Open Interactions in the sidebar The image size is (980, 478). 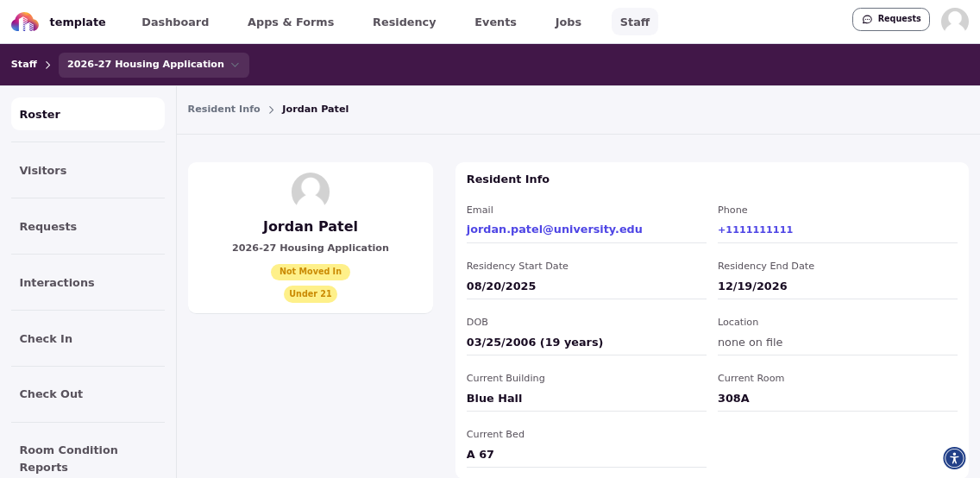[88, 283]
